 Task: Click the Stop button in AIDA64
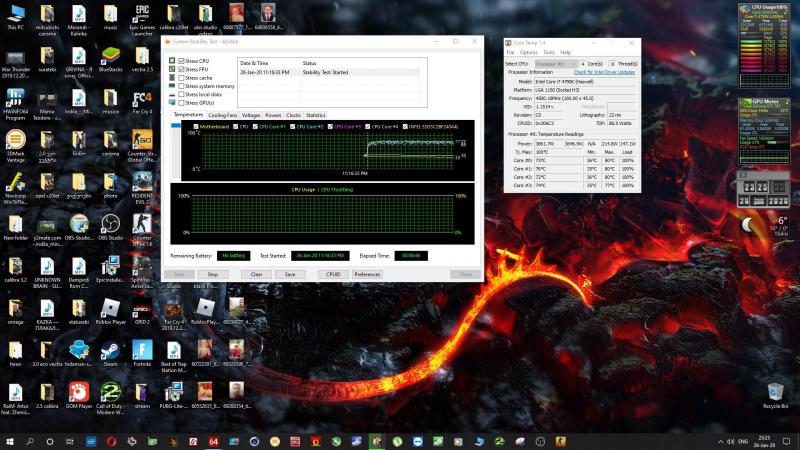pos(215,273)
